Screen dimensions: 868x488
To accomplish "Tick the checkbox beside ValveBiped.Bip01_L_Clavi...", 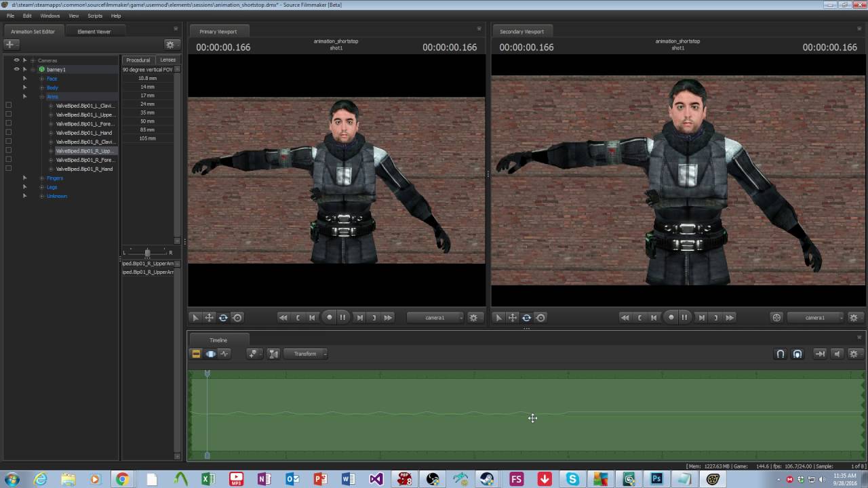I will point(8,106).
